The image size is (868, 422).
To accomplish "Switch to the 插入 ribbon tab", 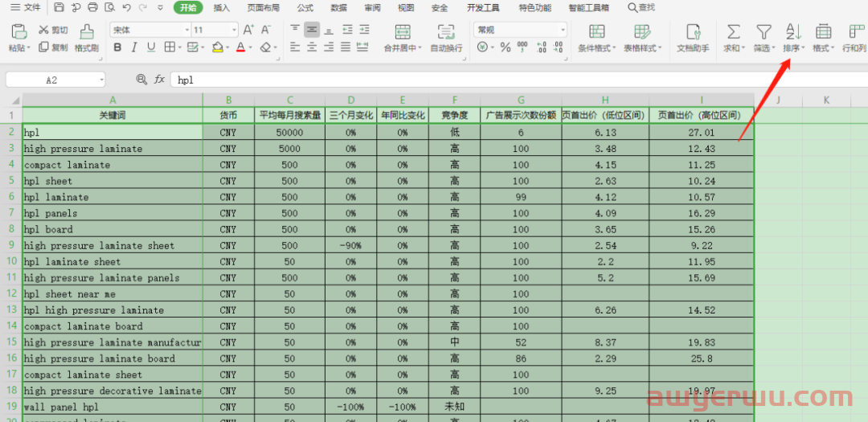I will (222, 8).
